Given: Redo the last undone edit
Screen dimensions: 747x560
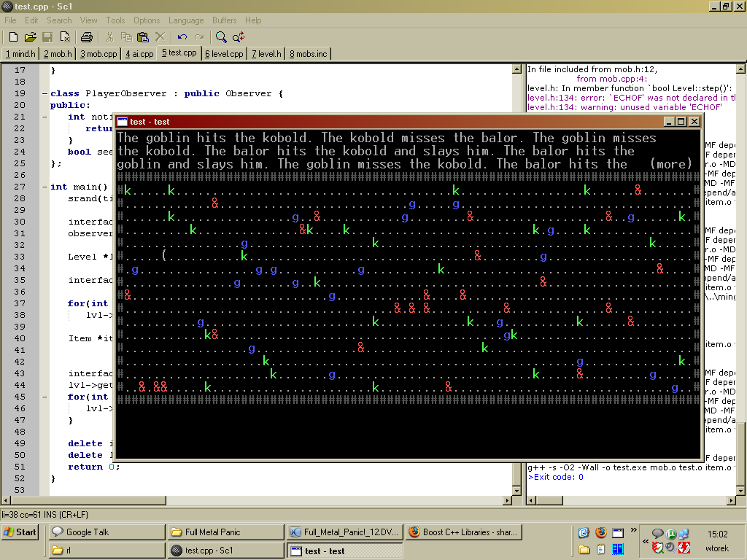Looking at the screenshot, I should click(199, 36).
